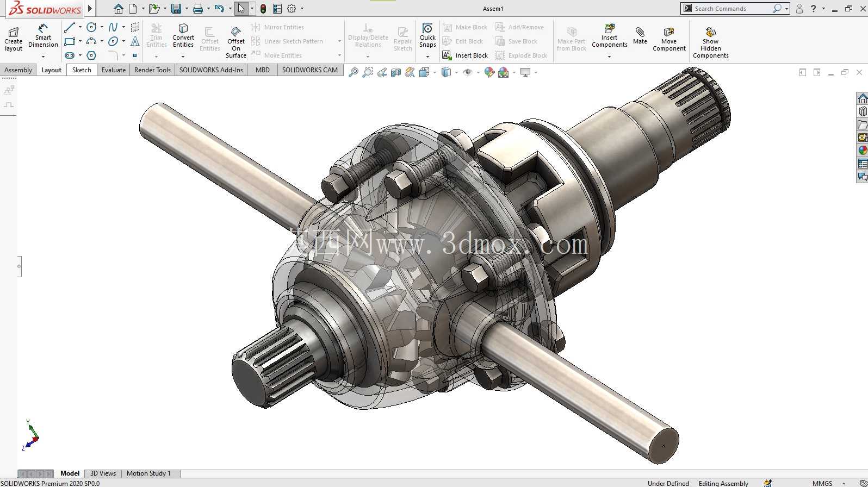Click Offset On Surface tool
This screenshot has width=868, height=487.
236,41
